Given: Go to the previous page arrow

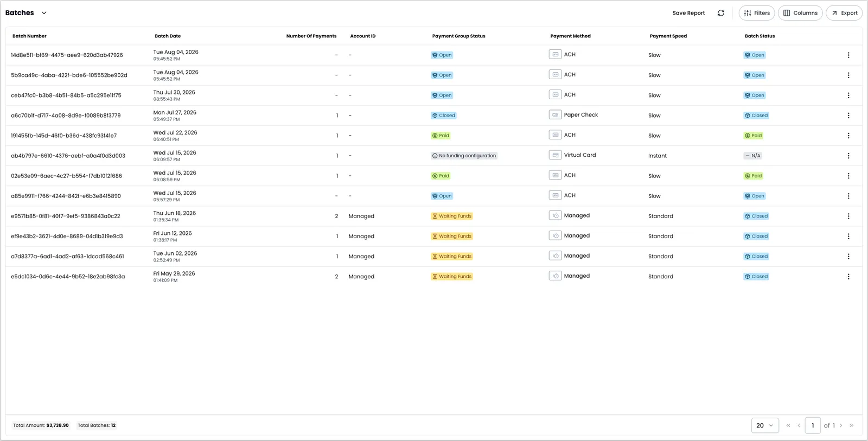Looking at the screenshot, I should 799,426.
